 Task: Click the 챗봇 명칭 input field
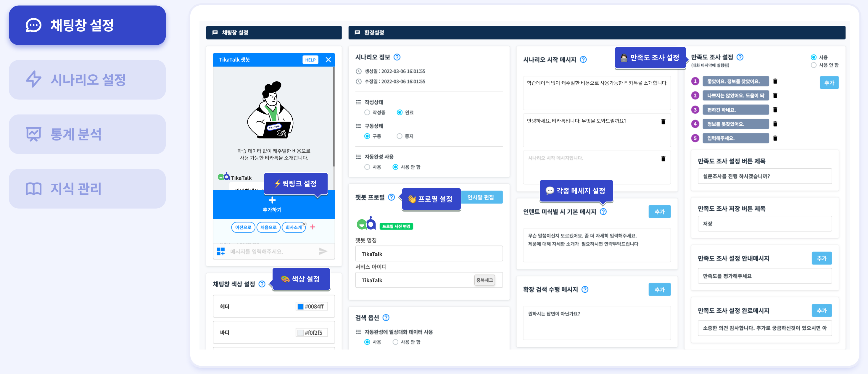pyautogui.click(x=429, y=254)
